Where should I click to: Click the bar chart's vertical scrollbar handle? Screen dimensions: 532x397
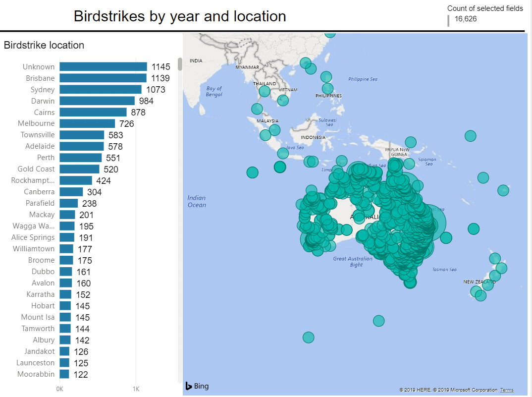(x=180, y=64)
